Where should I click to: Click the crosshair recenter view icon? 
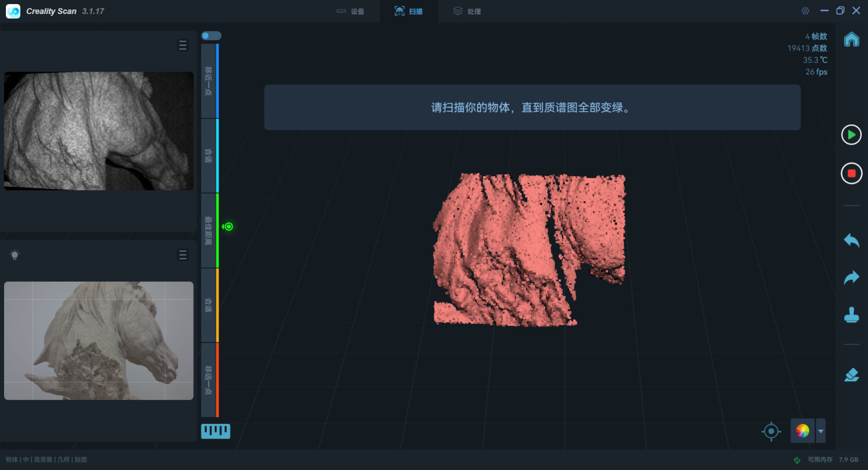point(771,431)
